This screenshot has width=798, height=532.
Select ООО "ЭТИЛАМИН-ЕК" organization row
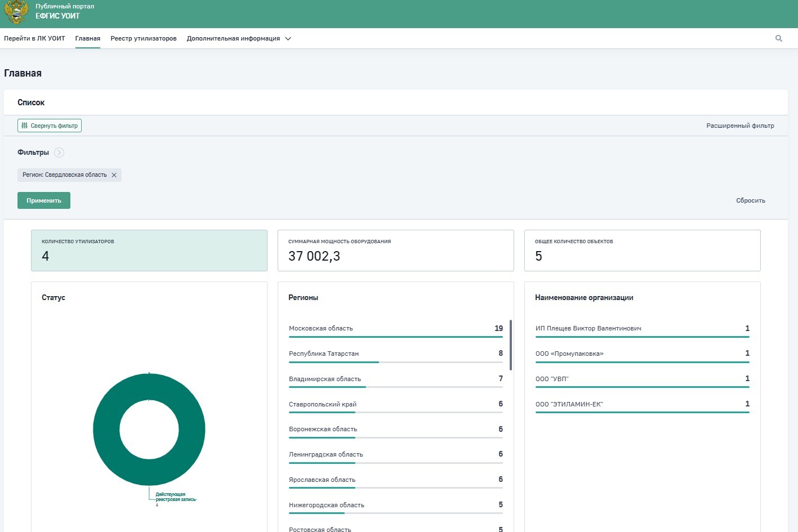643,405
